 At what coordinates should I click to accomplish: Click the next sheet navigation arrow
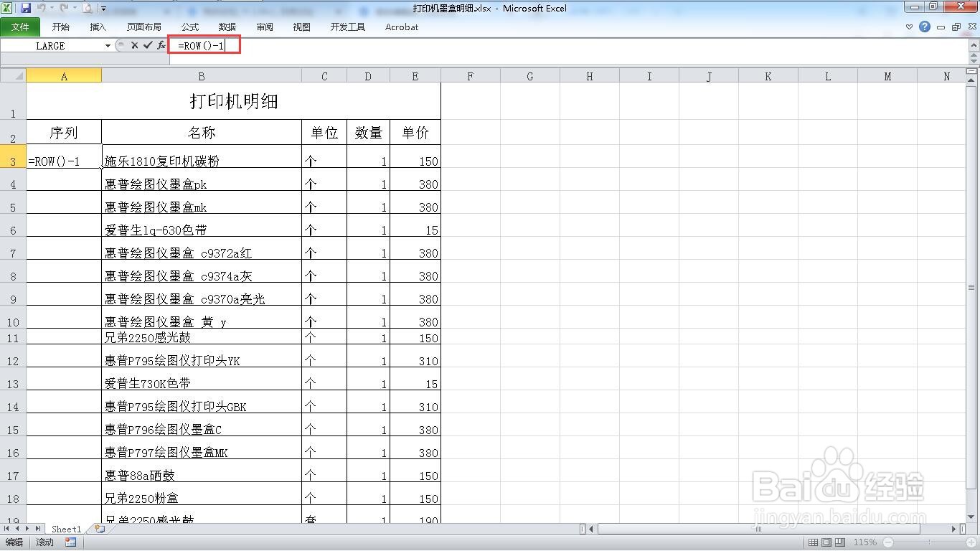click(27, 529)
